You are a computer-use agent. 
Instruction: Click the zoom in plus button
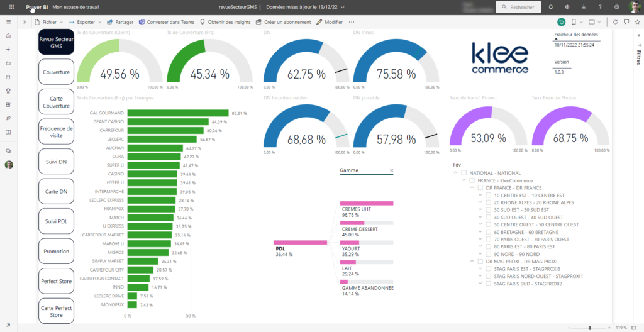610,328
